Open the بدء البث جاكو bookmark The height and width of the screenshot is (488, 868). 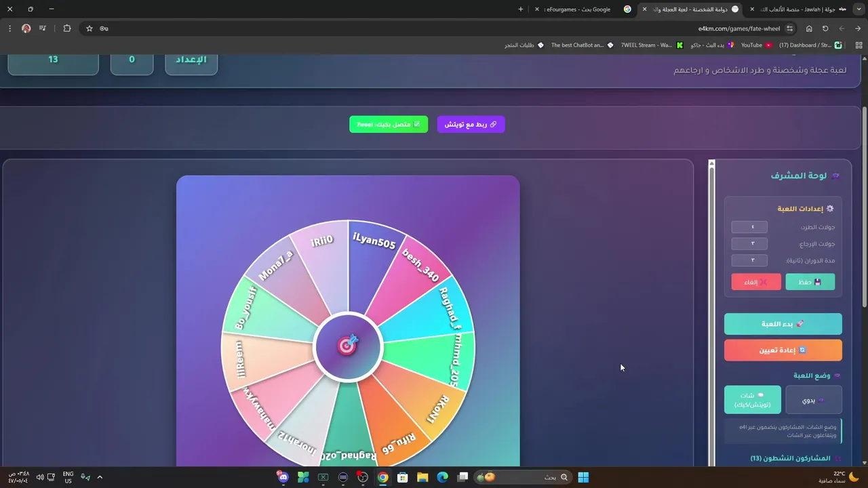pyautogui.click(x=712, y=45)
